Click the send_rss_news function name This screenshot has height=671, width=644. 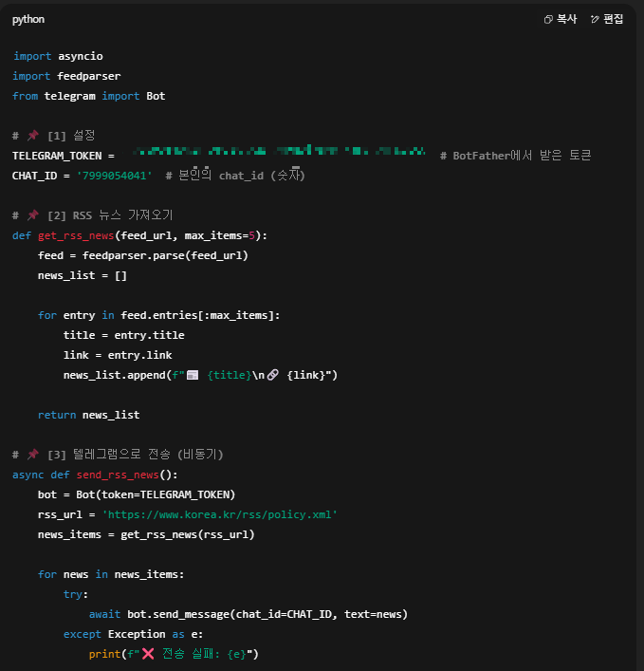click(x=118, y=475)
